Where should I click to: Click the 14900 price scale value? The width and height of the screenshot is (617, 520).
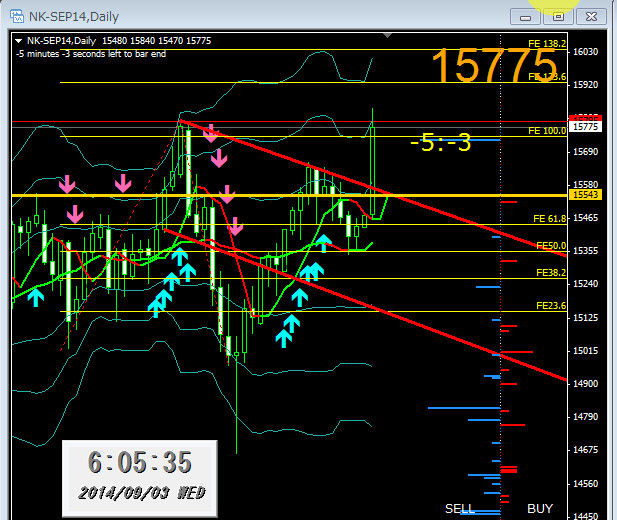(586, 384)
